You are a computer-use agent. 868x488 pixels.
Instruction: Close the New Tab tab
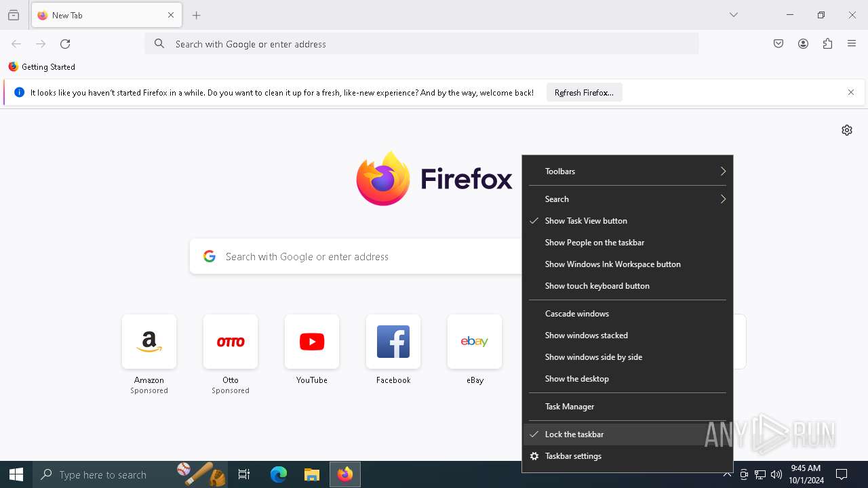pyautogui.click(x=171, y=15)
